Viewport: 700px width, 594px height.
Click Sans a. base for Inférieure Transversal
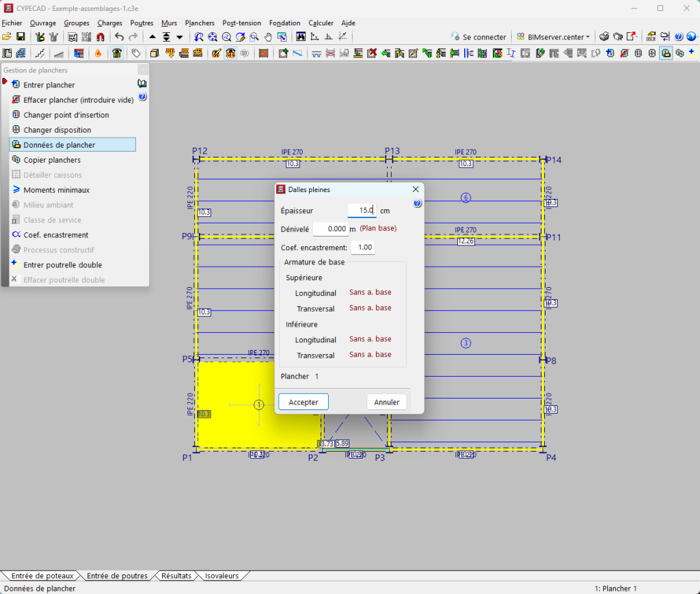coord(370,355)
